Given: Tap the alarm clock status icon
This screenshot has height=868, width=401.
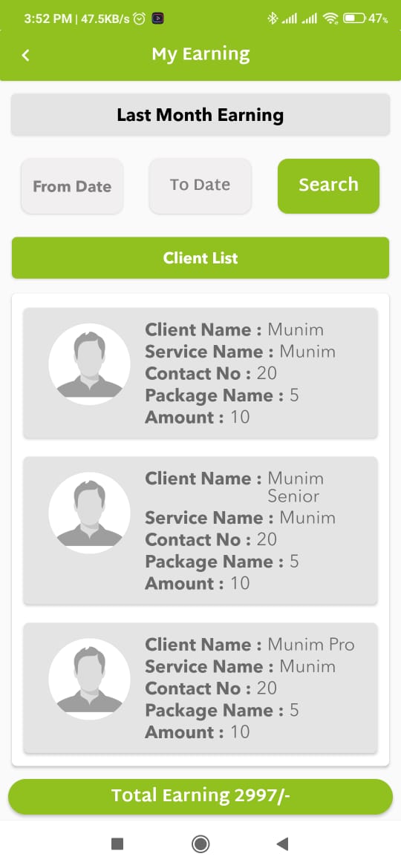Looking at the screenshot, I should pyautogui.click(x=140, y=19).
